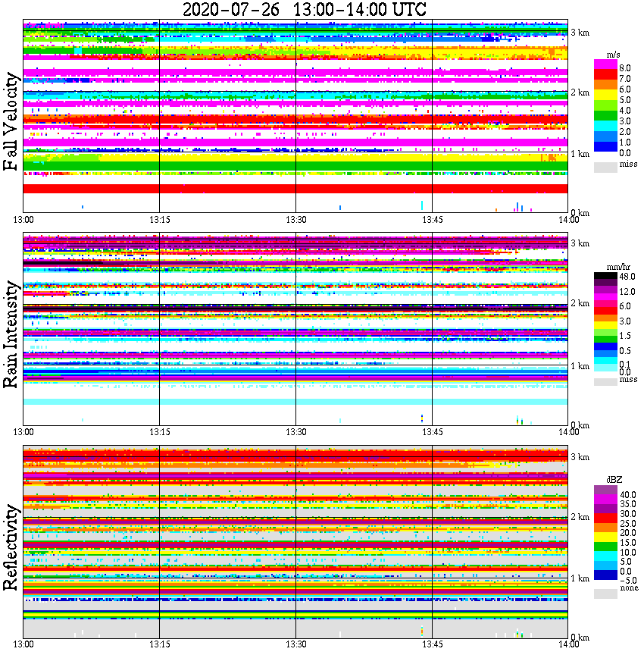
Task: Click the "miss" label in the m/s legend
Action: [x=628, y=164]
